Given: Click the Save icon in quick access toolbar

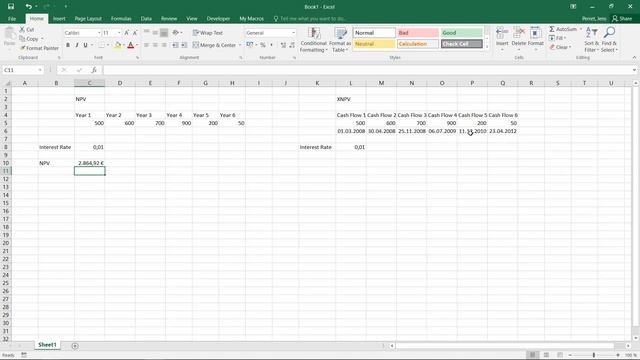Looking at the screenshot, I should (x=11, y=7).
